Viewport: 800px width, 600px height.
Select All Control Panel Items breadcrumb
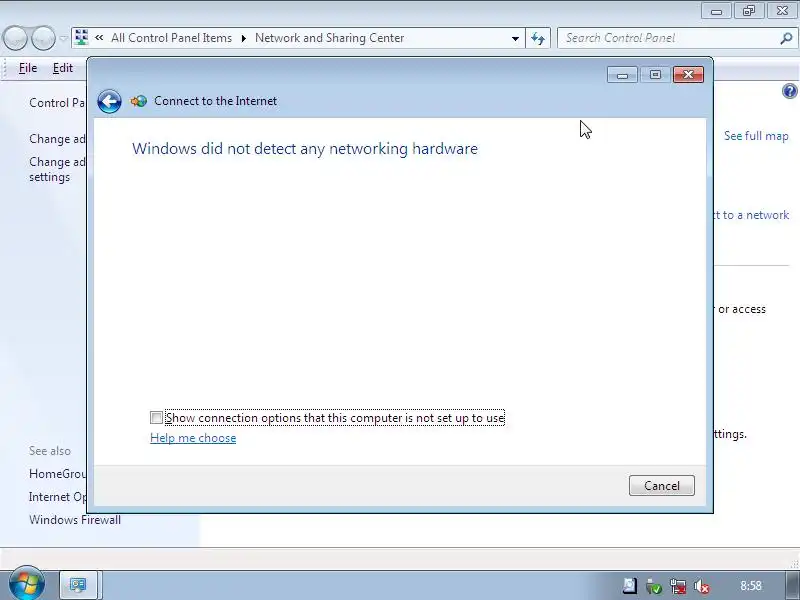[171, 38]
